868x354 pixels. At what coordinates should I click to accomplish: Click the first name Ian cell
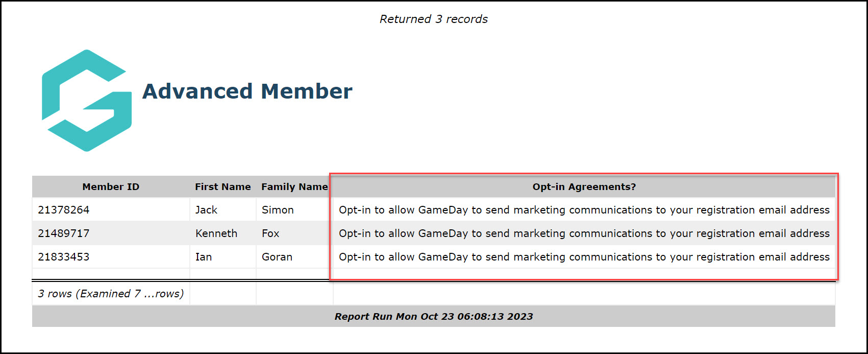pyautogui.click(x=222, y=257)
